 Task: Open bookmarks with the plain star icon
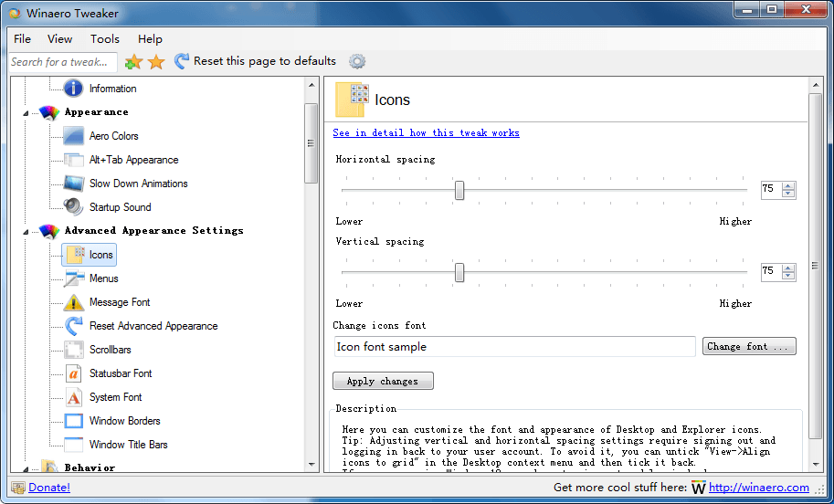pyautogui.click(x=156, y=62)
